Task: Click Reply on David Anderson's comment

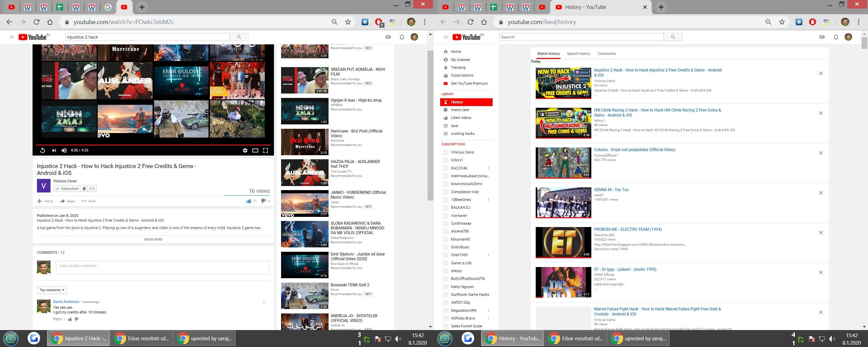Action: coord(58,319)
